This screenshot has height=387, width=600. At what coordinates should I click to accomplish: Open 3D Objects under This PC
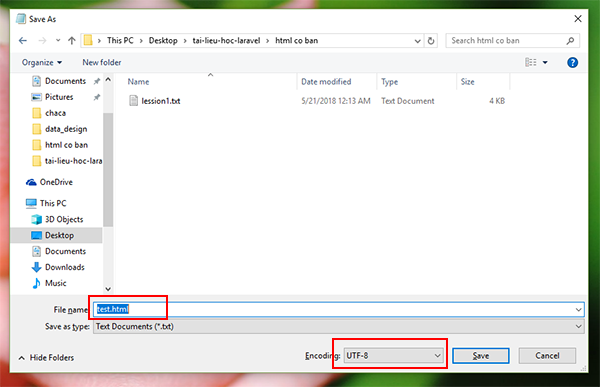[x=64, y=219]
